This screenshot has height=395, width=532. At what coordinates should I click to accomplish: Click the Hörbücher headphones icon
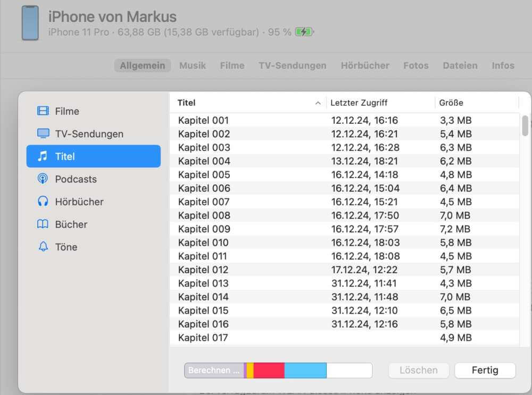click(43, 201)
